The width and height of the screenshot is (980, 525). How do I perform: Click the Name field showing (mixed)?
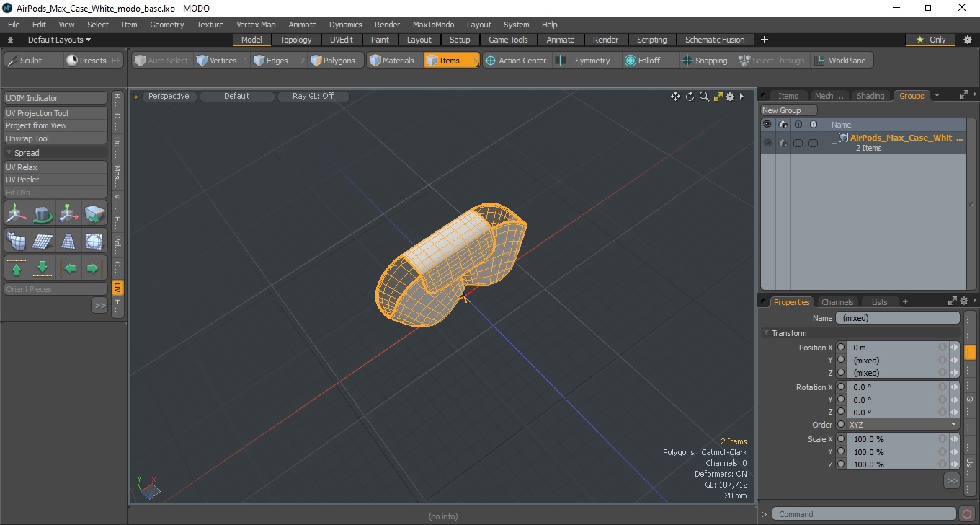tap(898, 318)
